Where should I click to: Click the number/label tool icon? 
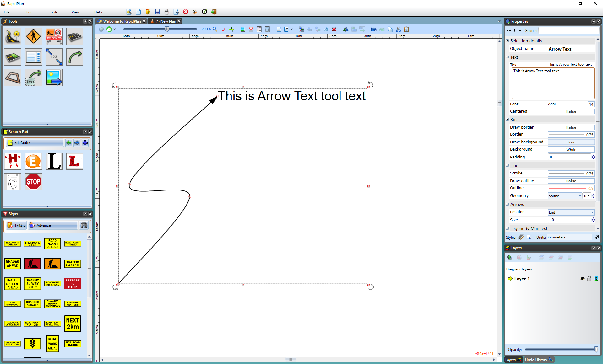(53, 57)
